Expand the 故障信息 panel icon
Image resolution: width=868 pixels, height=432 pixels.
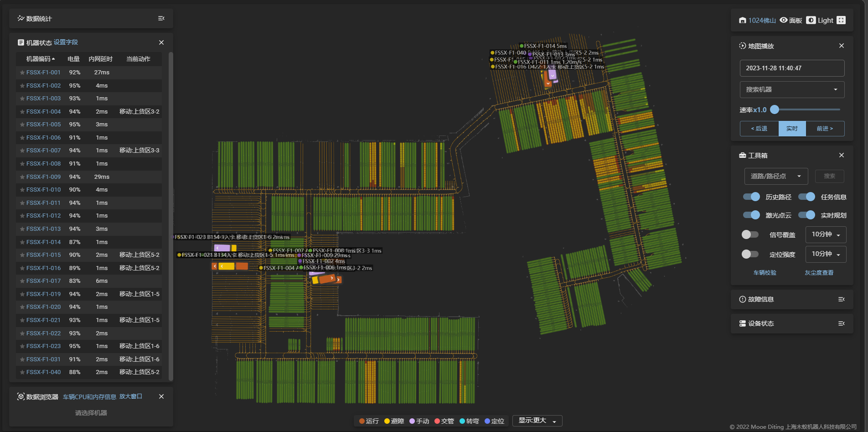pyautogui.click(x=841, y=299)
